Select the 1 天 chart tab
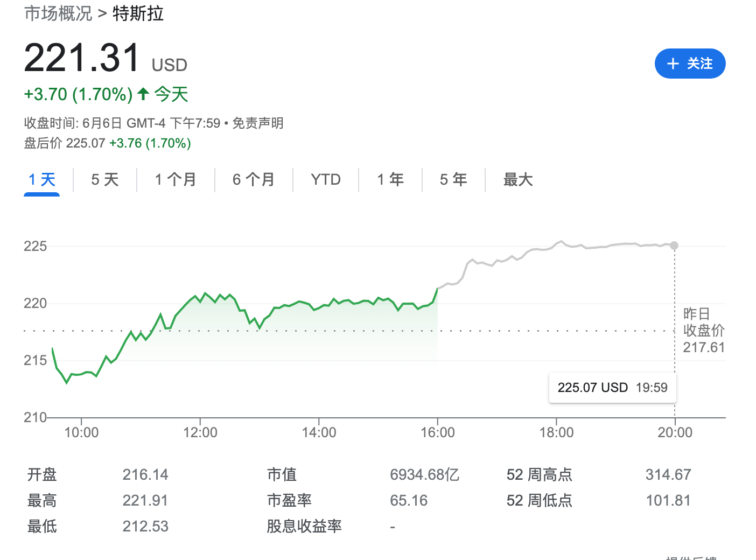756x560 pixels. [x=42, y=179]
